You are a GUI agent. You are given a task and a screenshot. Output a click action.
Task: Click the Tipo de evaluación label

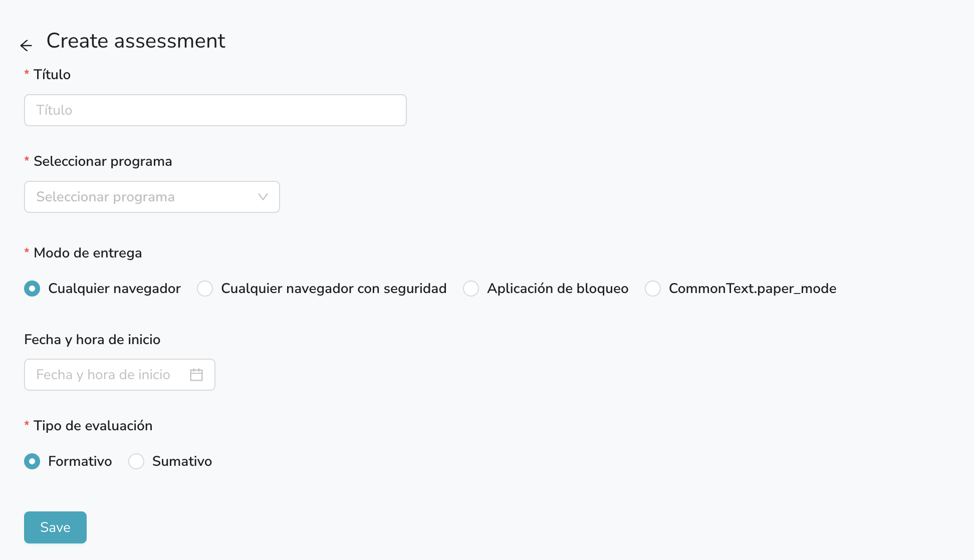point(93,426)
